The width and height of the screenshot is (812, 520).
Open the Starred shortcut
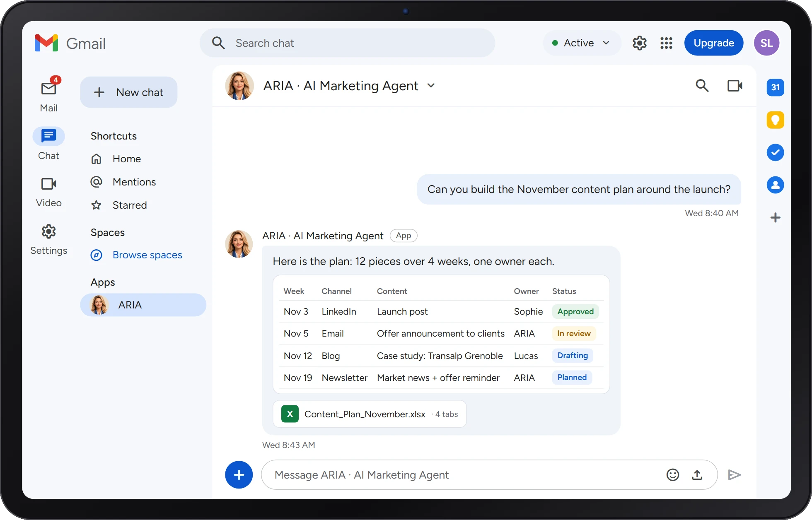click(119, 205)
